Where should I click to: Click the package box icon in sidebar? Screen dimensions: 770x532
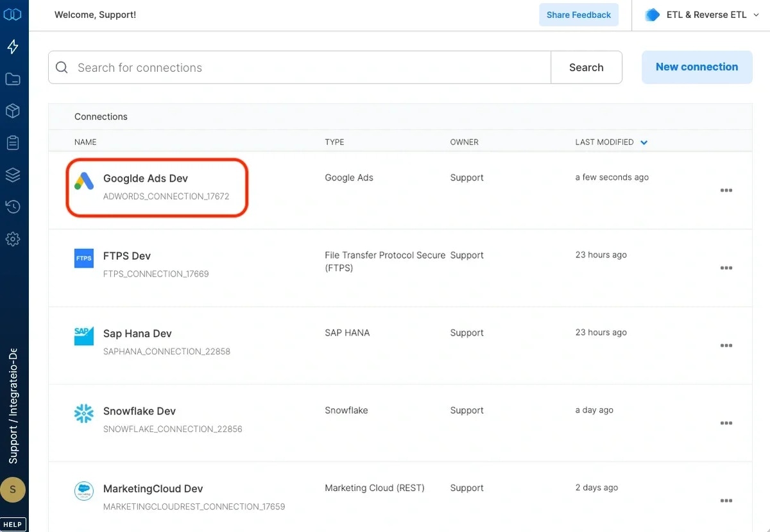[13, 110]
